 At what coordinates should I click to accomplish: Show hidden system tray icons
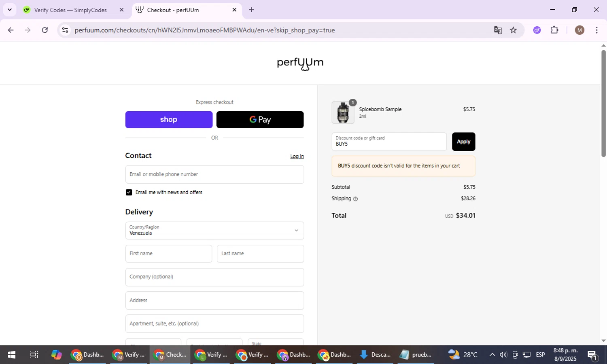(492, 355)
